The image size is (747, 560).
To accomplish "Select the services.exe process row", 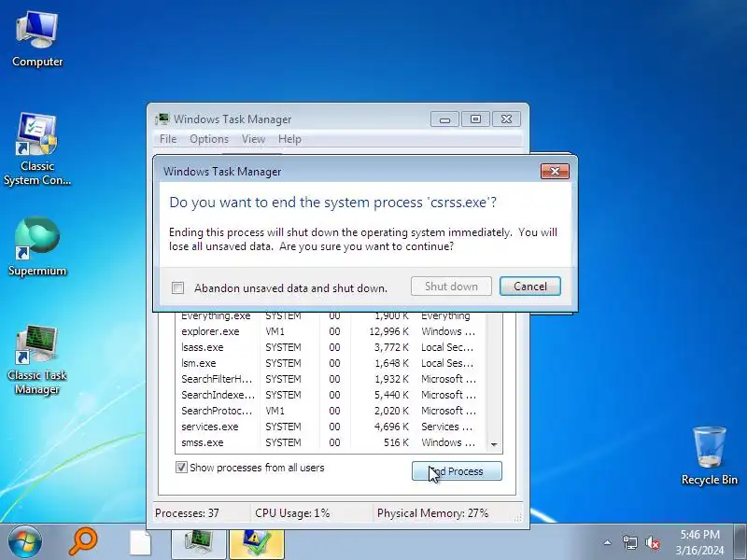I will click(x=331, y=427).
